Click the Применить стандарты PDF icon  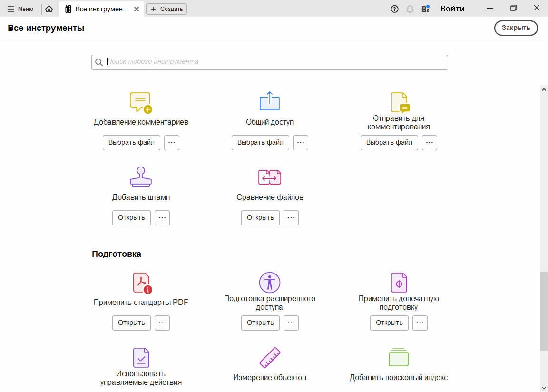click(x=141, y=283)
